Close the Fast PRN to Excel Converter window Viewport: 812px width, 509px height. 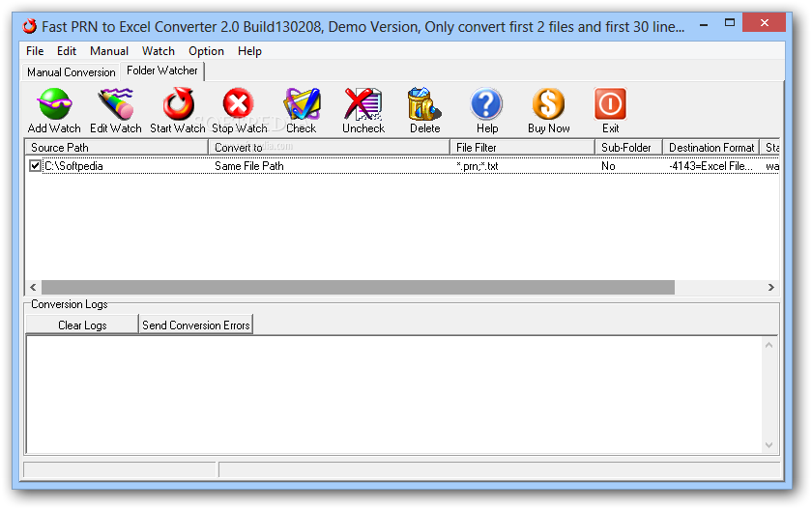(764, 23)
